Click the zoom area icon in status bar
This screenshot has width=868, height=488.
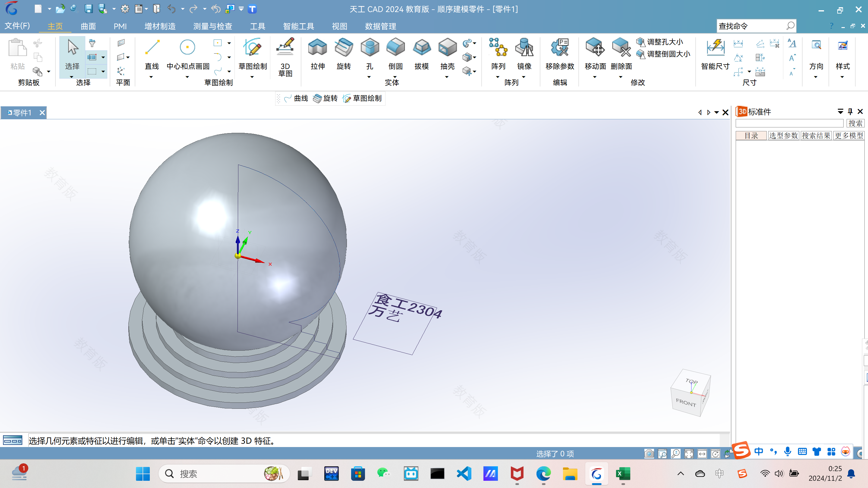pyautogui.click(x=662, y=454)
